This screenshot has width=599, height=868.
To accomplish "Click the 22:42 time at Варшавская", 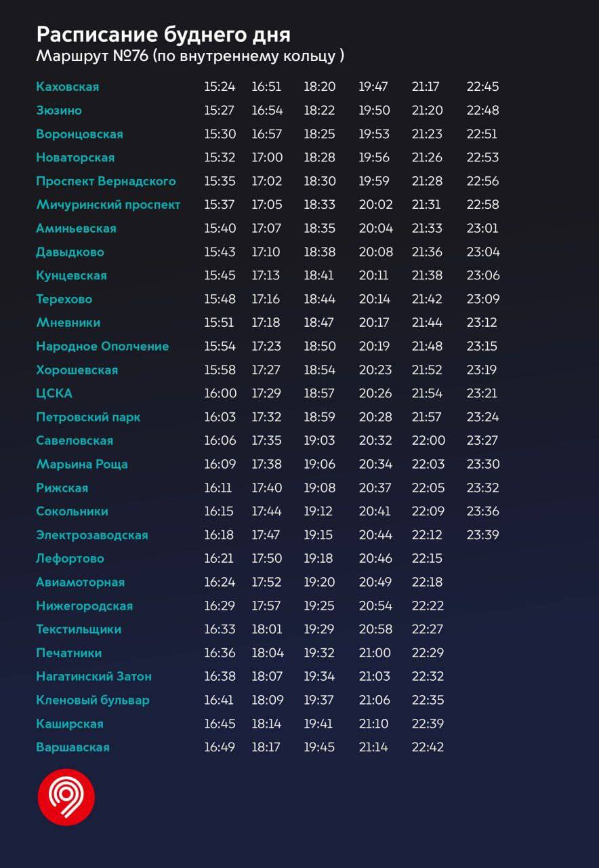I will click(428, 747).
